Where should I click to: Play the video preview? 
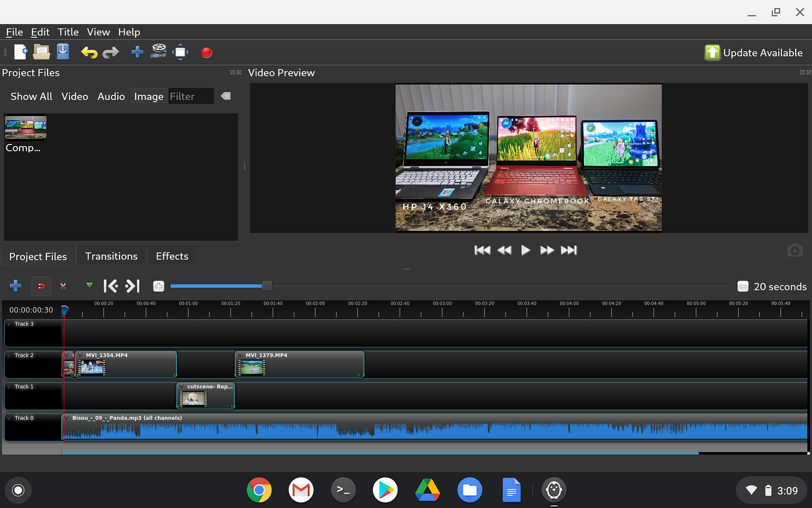click(525, 250)
